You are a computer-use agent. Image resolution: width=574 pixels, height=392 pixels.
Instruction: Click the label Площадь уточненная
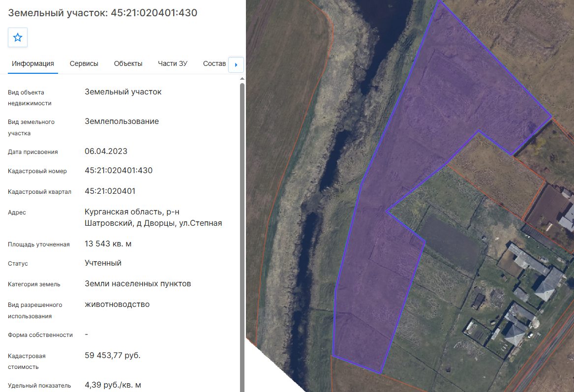click(39, 244)
